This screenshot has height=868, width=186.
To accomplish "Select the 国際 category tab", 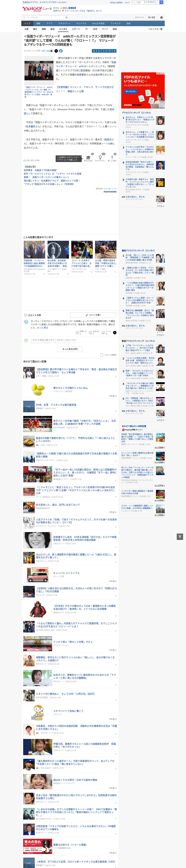I will (44, 29).
